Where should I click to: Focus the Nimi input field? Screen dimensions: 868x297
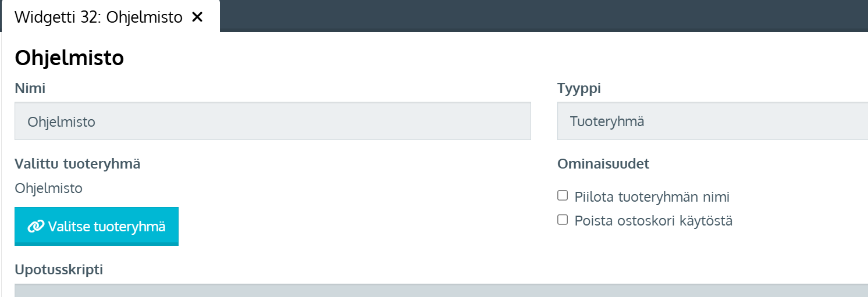(272, 121)
